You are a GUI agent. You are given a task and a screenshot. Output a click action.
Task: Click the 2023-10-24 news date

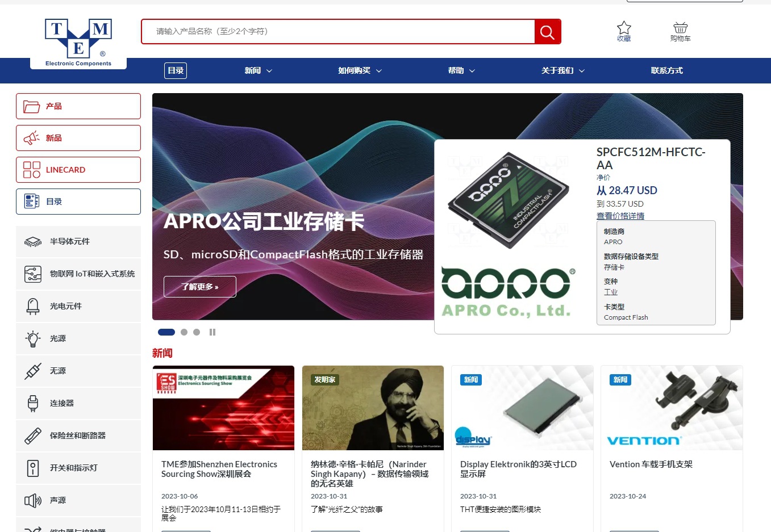pyautogui.click(x=628, y=496)
